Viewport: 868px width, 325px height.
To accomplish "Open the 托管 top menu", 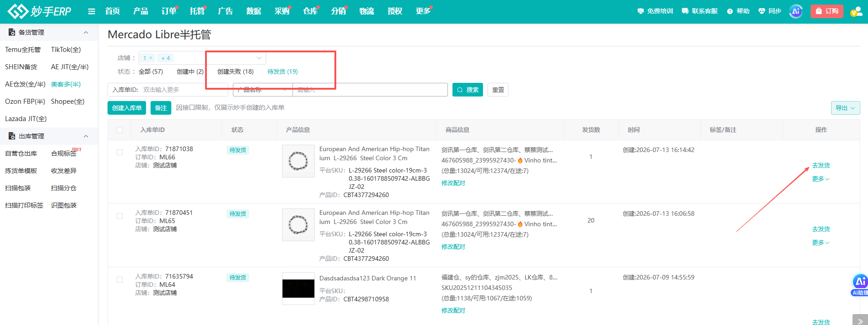I will (x=197, y=11).
